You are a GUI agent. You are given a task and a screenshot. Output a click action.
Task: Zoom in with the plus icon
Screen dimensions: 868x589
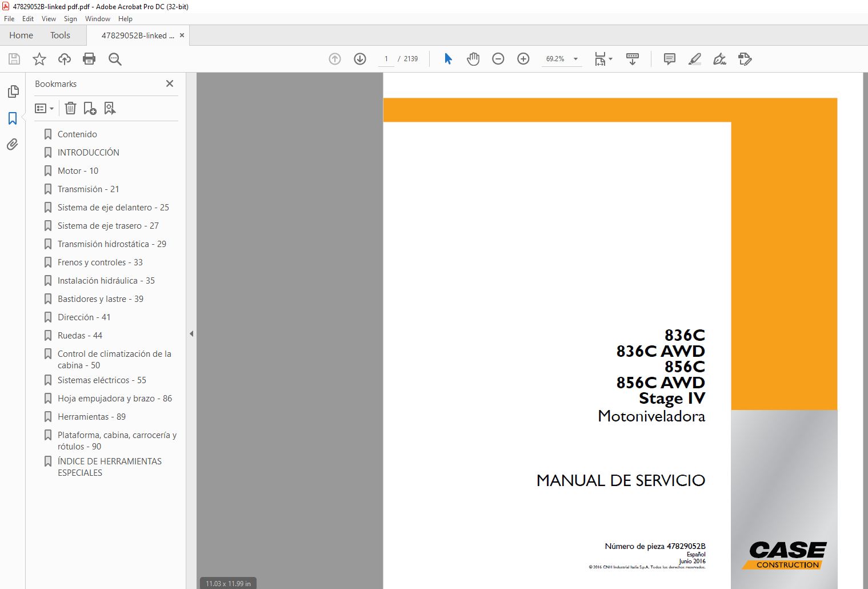(x=523, y=59)
